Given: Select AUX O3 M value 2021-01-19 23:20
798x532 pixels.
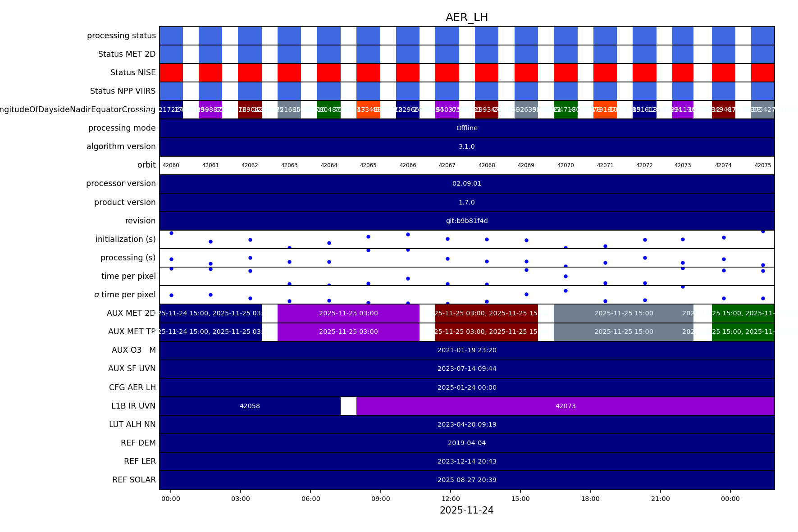Looking at the screenshot, I should click(x=466, y=350).
